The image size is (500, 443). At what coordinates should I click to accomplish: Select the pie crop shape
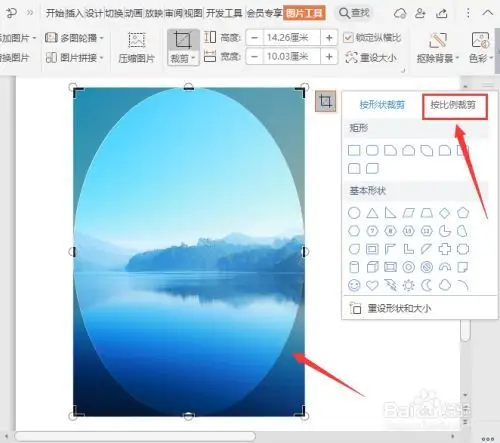pyautogui.click(x=444, y=231)
